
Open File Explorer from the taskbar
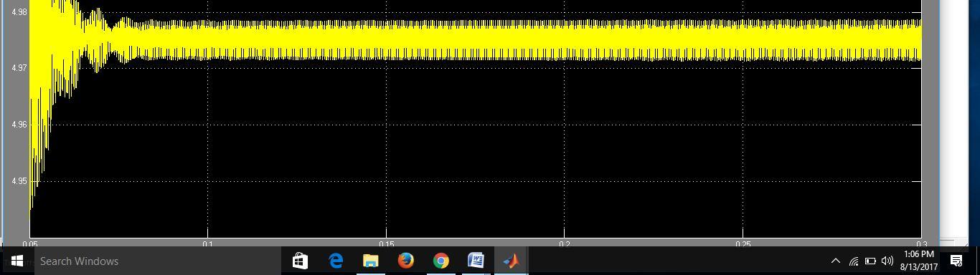point(370,261)
